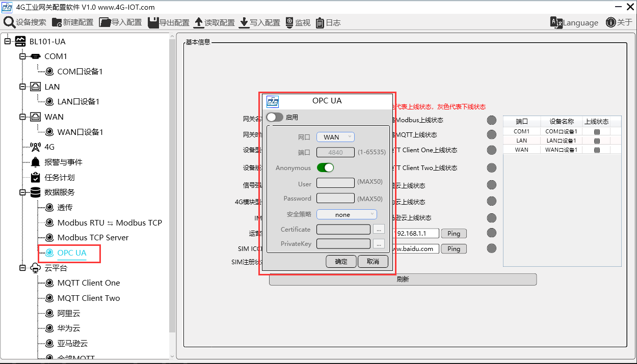Screen dimensions: 637x364
Task: Click the Modbus online status indicator
Action: click(x=492, y=120)
